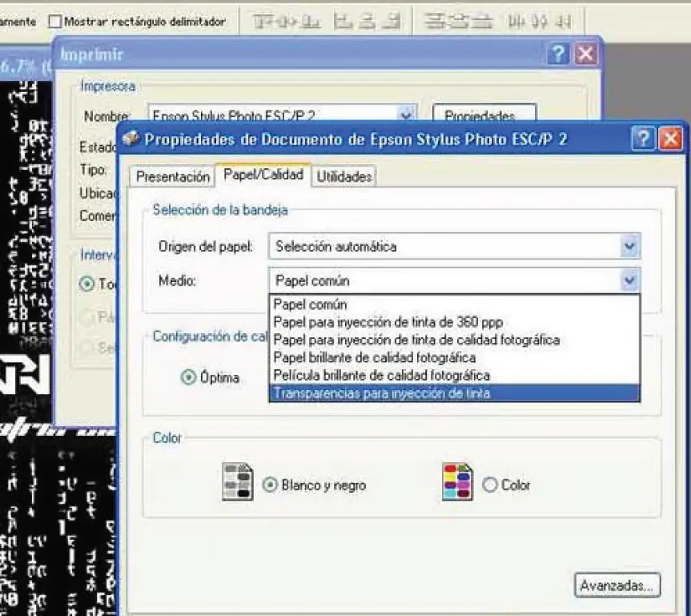Select the Color radio button
Viewport: 691px width, 616px height.
pyautogui.click(x=489, y=485)
